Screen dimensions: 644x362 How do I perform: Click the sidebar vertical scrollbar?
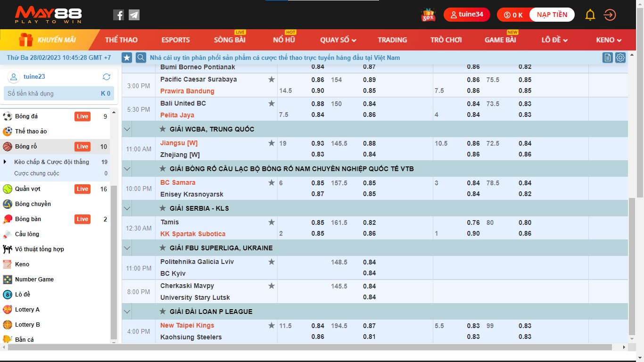coord(114,262)
